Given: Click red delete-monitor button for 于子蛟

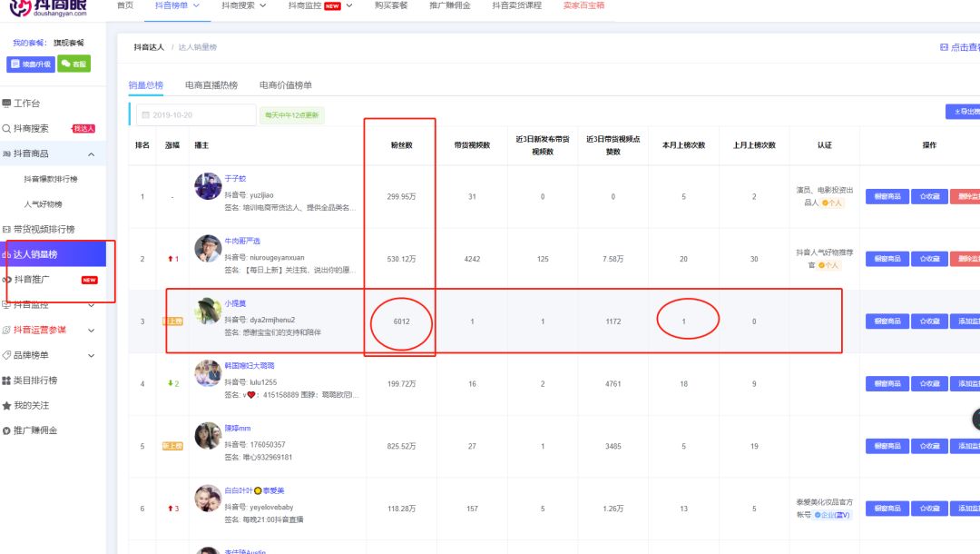Looking at the screenshot, I should [x=965, y=196].
